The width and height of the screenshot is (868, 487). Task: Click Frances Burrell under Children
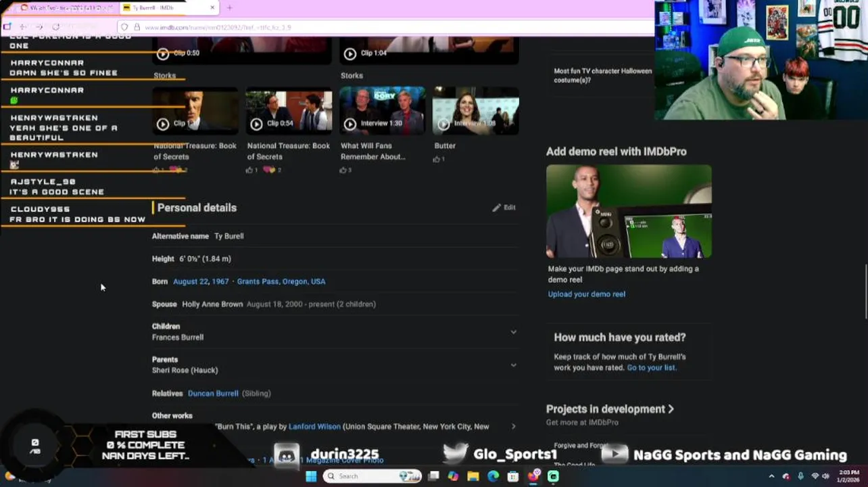pyautogui.click(x=178, y=338)
